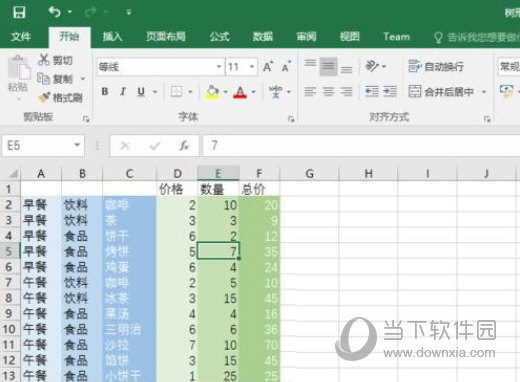The image size is (520, 382).
Task: Click the Tell me search box
Action: 477,37
